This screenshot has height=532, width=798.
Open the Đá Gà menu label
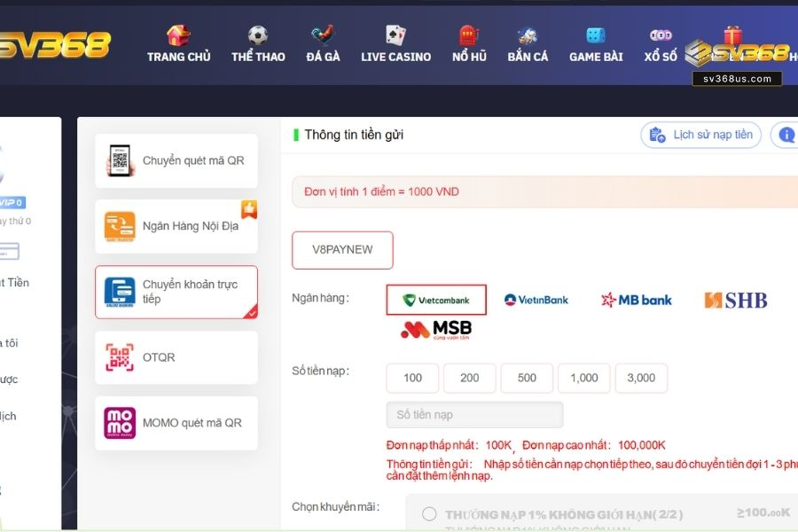(x=323, y=57)
